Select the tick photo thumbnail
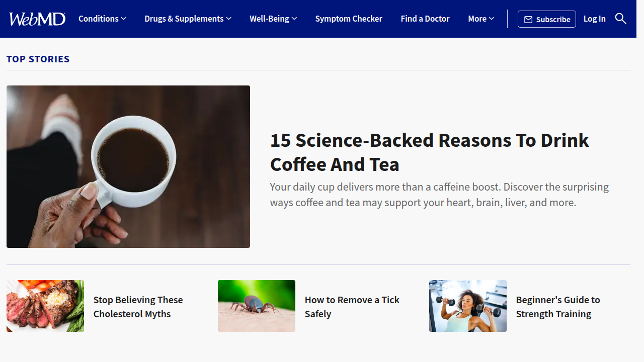 tap(257, 306)
